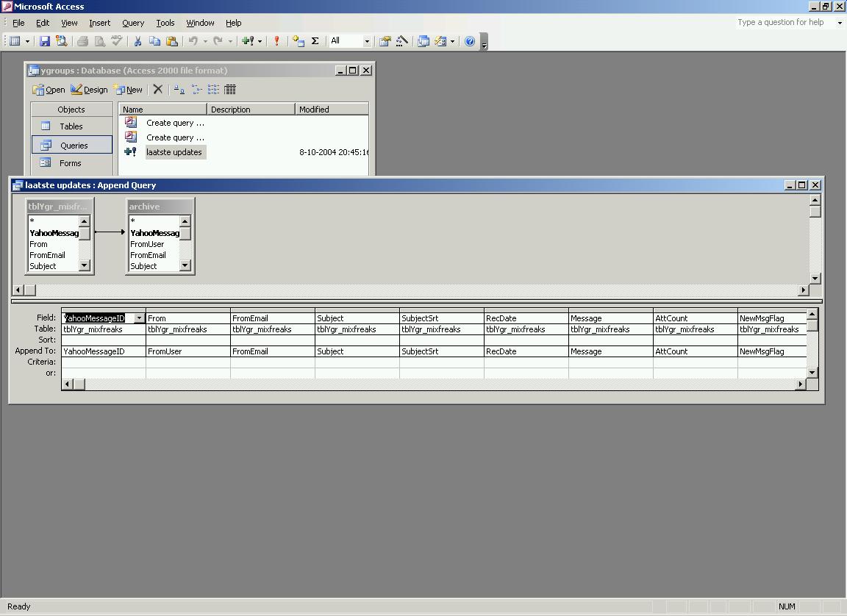The height and width of the screenshot is (616, 847).
Task: Open the Query Type dropdown arrow
Action: (x=260, y=41)
